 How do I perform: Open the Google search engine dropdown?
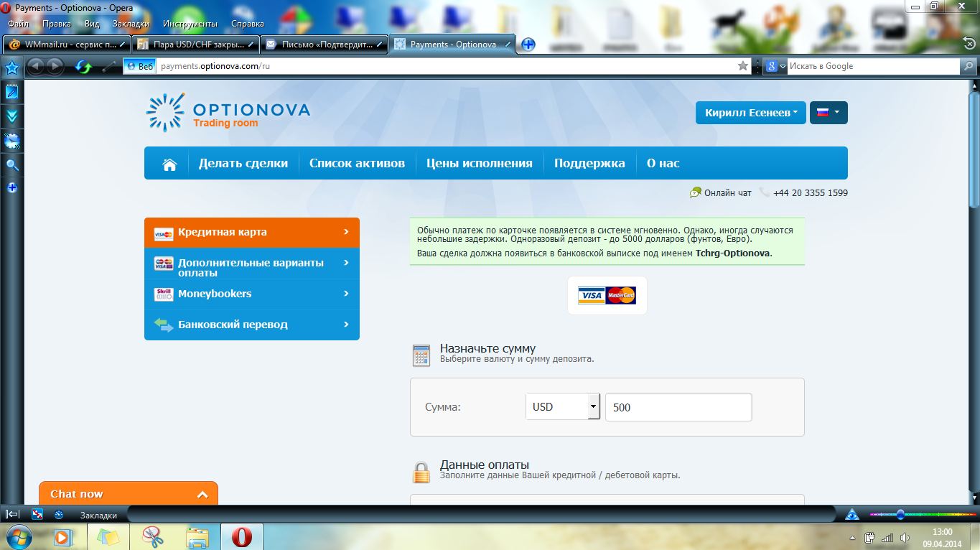coord(776,66)
